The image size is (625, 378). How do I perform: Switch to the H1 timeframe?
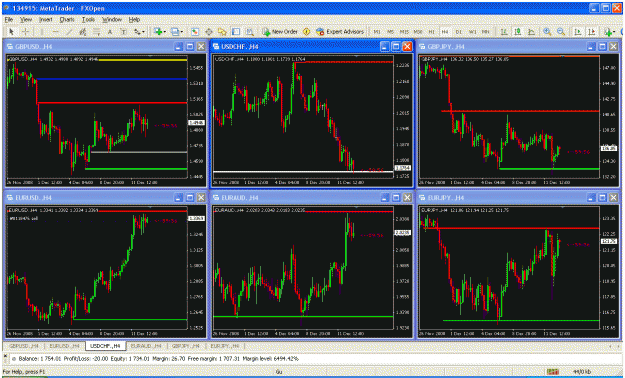click(431, 32)
